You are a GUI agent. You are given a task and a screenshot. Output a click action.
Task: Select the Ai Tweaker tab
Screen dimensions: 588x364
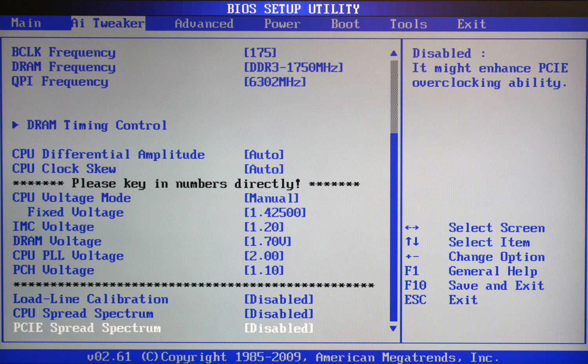(108, 24)
